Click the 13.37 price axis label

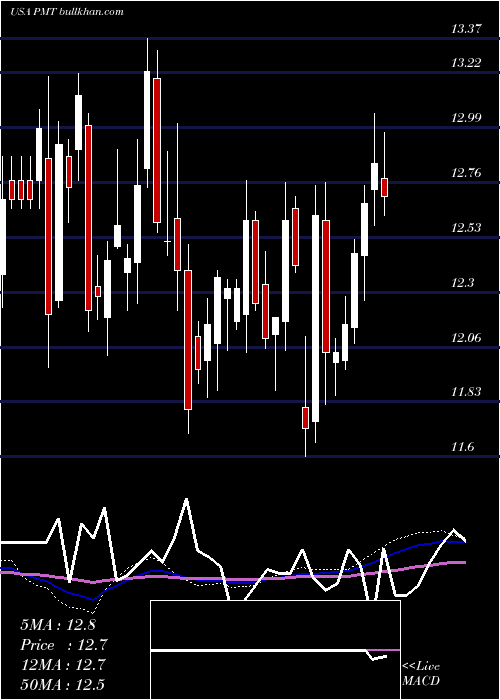coord(466,29)
